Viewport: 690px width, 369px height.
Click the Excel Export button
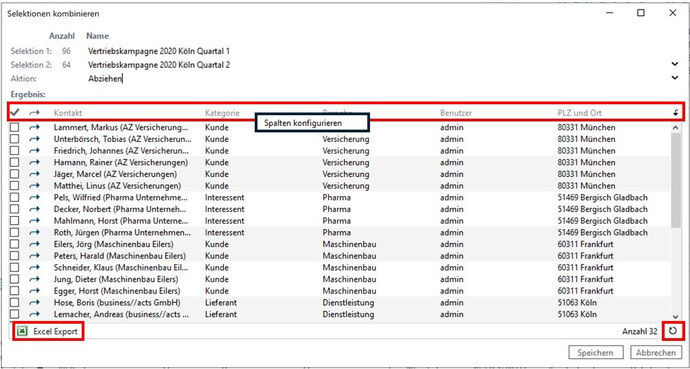point(48,332)
